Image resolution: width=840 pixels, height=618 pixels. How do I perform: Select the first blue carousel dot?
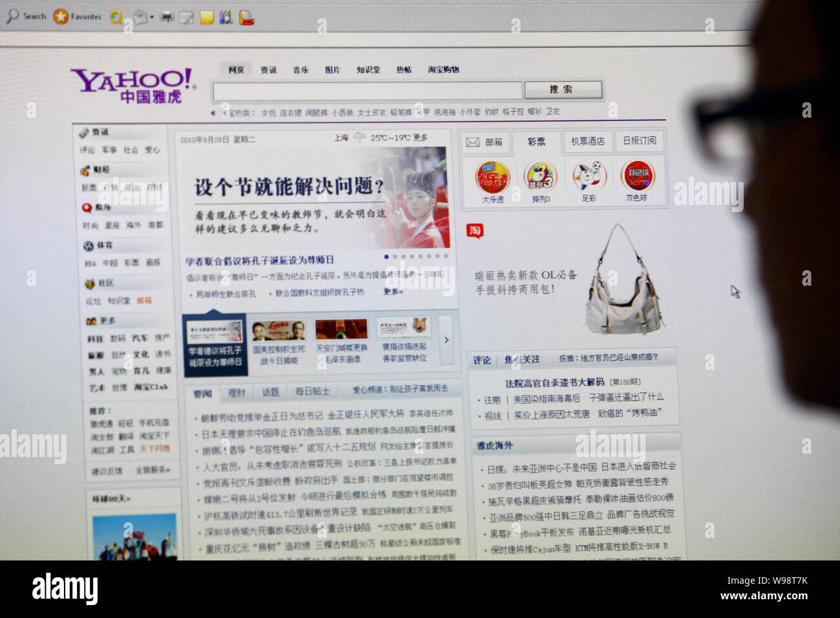(x=386, y=257)
